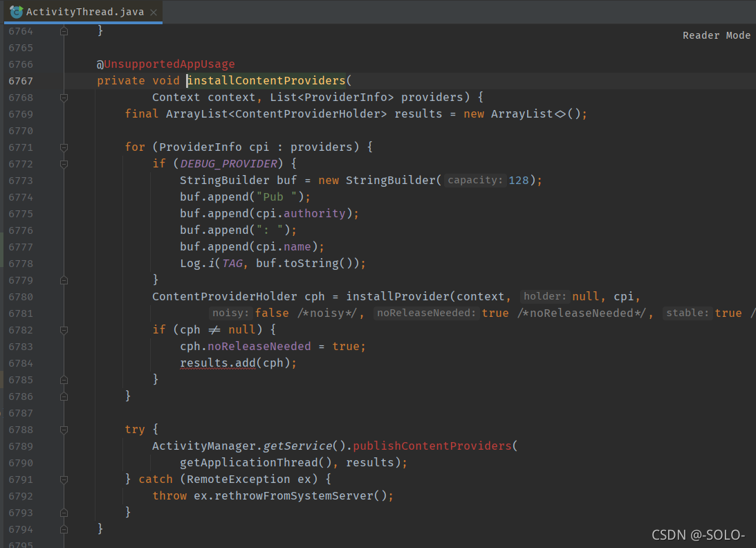Click List<ProviderInfo> parameter type
756x548 pixels.
tap(332, 98)
